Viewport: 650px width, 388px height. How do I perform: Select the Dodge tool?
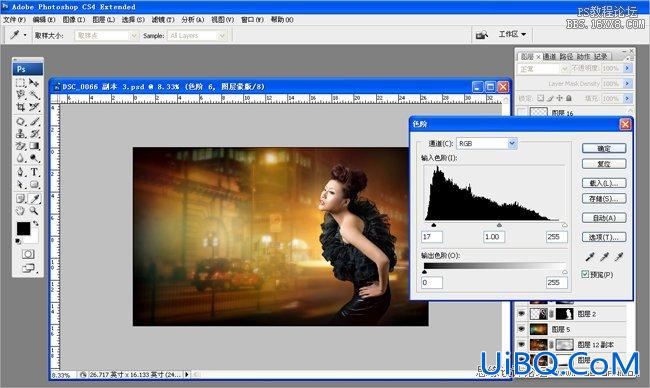[34, 158]
